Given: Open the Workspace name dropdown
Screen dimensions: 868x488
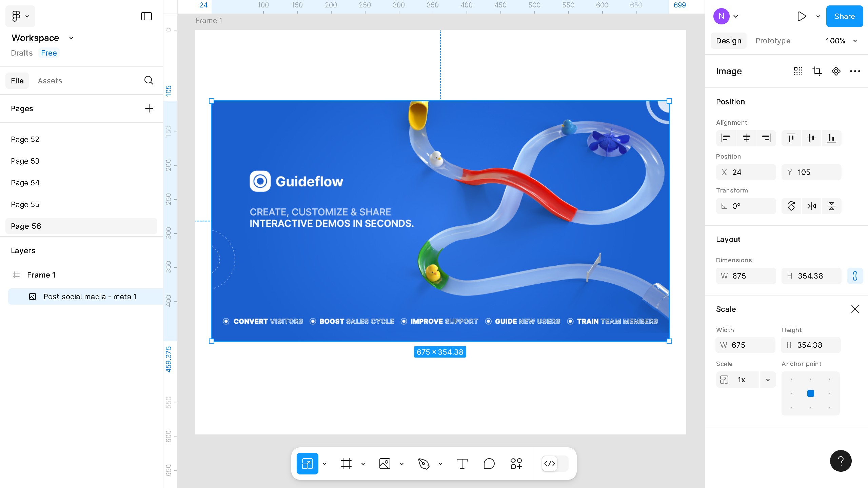Looking at the screenshot, I should (x=71, y=38).
